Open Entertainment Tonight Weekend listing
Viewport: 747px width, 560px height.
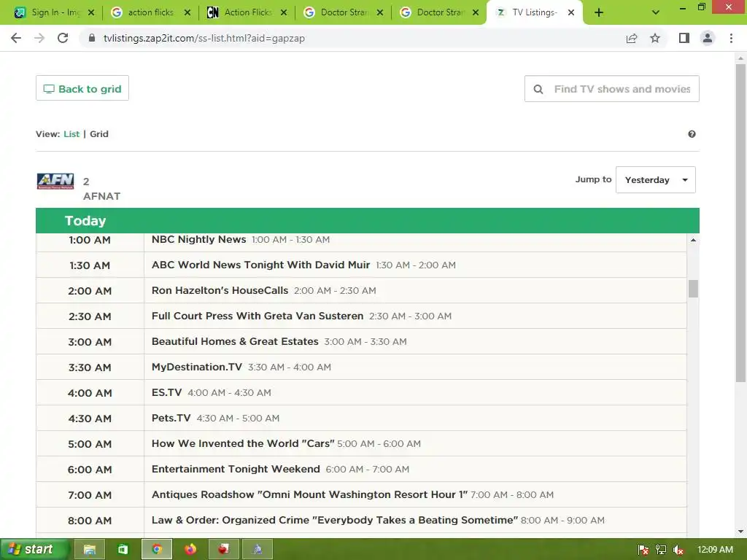(236, 469)
